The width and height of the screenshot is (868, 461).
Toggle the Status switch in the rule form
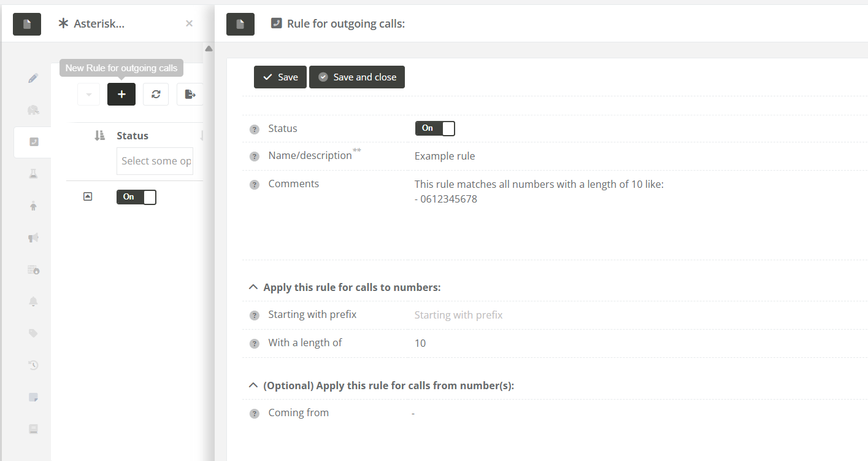(435, 128)
